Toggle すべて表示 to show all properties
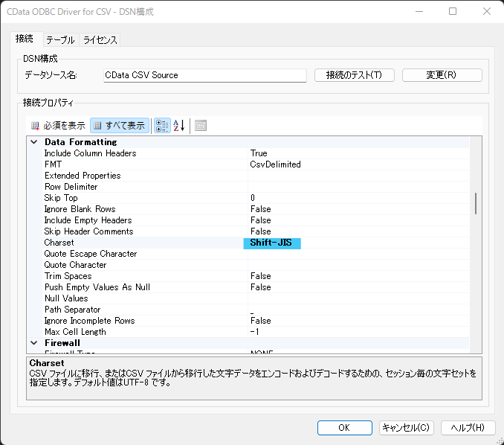Viewport: 504px width, 445px height. tap(120, 126)
